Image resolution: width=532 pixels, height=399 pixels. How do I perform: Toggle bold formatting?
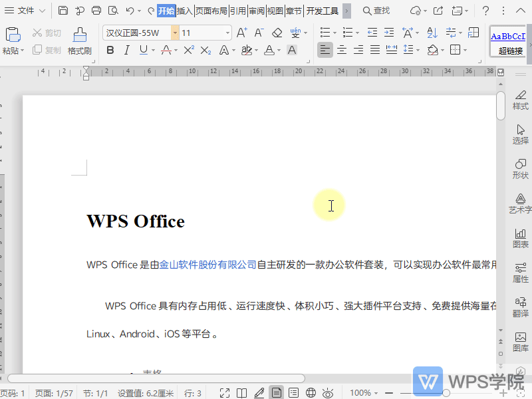tap(110, 50)
